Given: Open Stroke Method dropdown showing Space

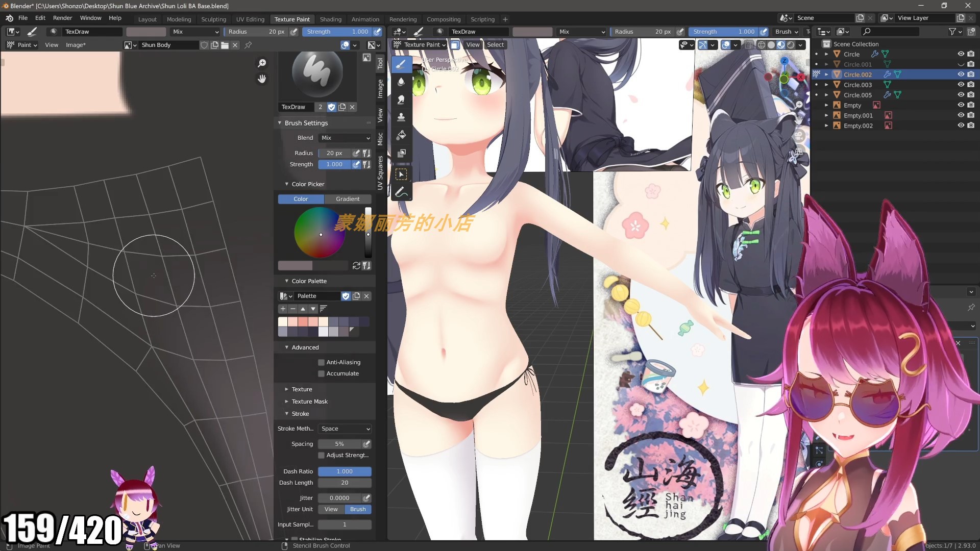Looking at the screenshot, I should click(x=345, y=429).
